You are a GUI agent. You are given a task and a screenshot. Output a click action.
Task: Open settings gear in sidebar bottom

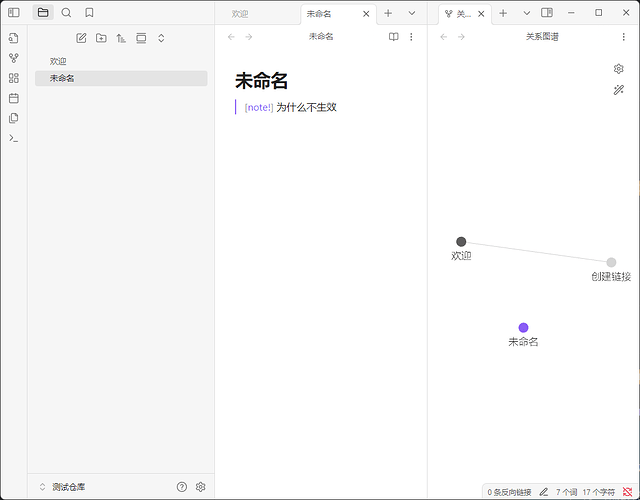click(200, 487)
